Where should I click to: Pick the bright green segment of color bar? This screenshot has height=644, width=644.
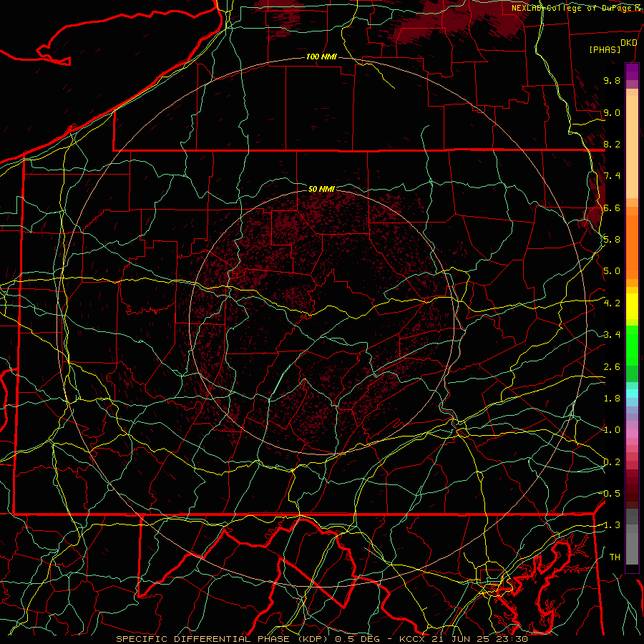[x=632, y=345]
